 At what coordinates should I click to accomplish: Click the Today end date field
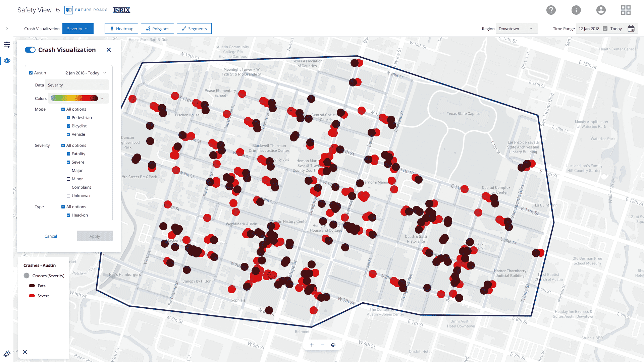point(616,28)
